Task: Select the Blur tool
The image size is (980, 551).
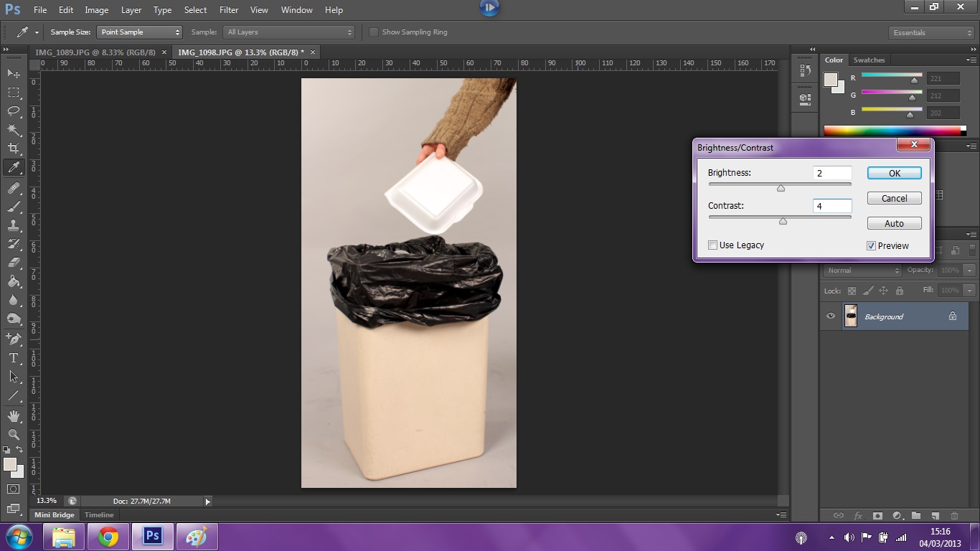Action: [14, 300]
